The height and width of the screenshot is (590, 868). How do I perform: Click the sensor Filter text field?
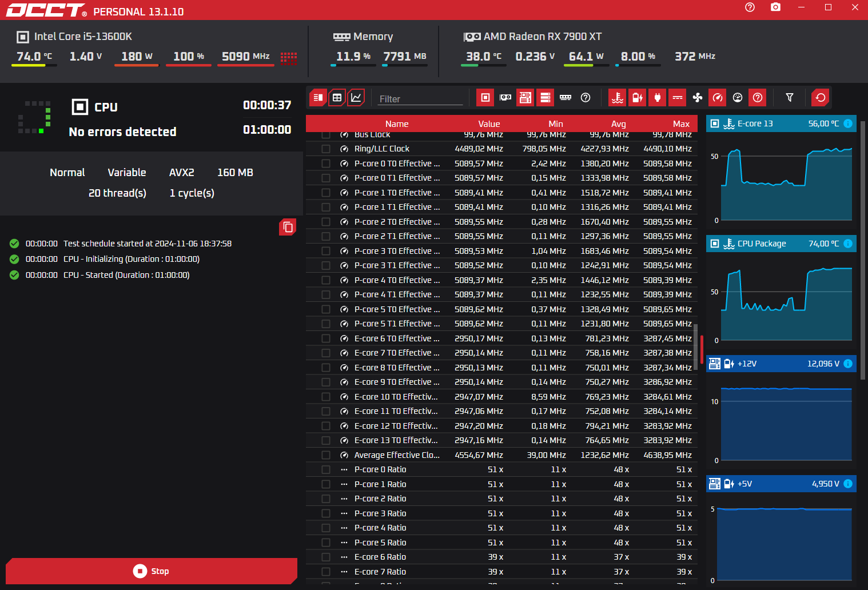tap(420, 99)
